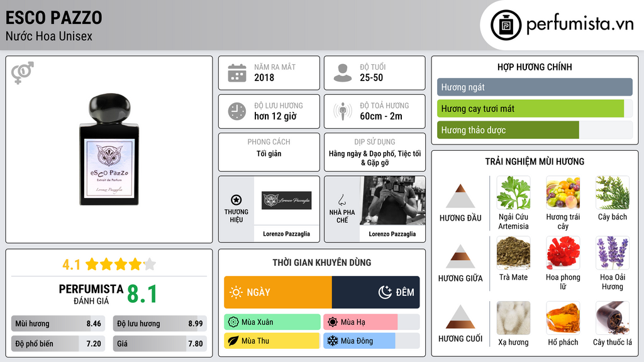Click the Esco Pazzo perfume bottle image

point(109,150)
